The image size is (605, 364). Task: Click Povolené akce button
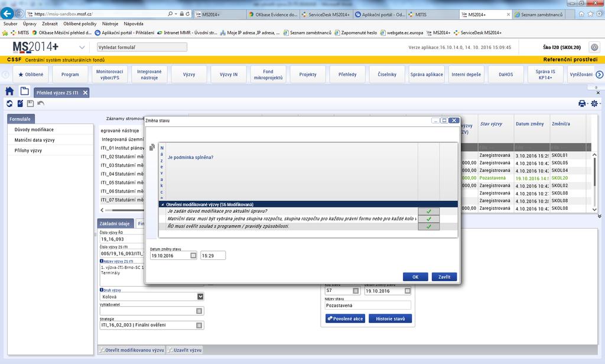click(x=345, y=319)
